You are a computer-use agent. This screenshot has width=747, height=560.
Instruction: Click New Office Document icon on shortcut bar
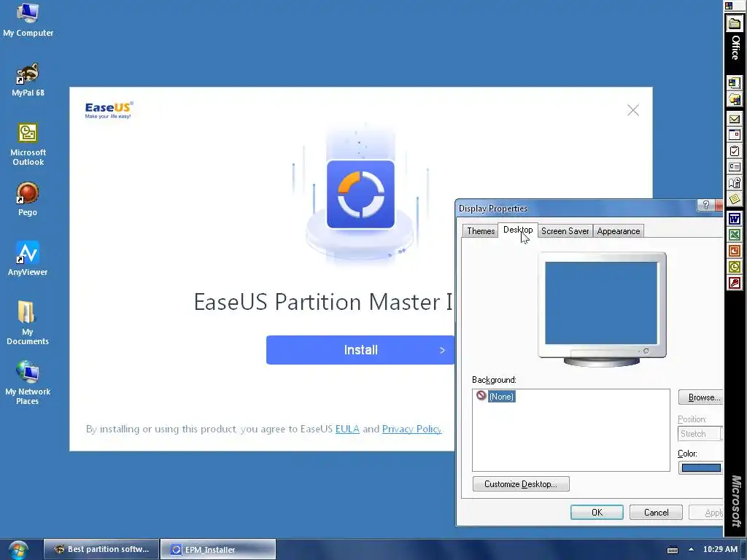pos(735,83)
